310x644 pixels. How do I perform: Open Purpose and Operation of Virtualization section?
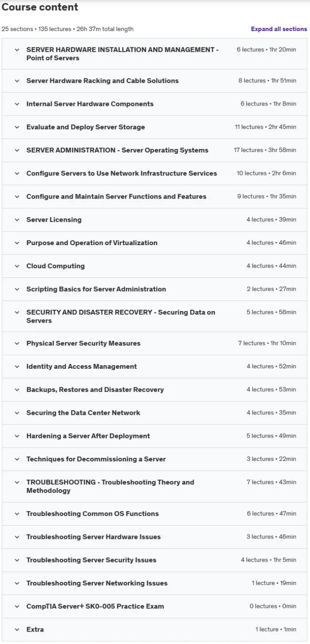click(155, 243)
